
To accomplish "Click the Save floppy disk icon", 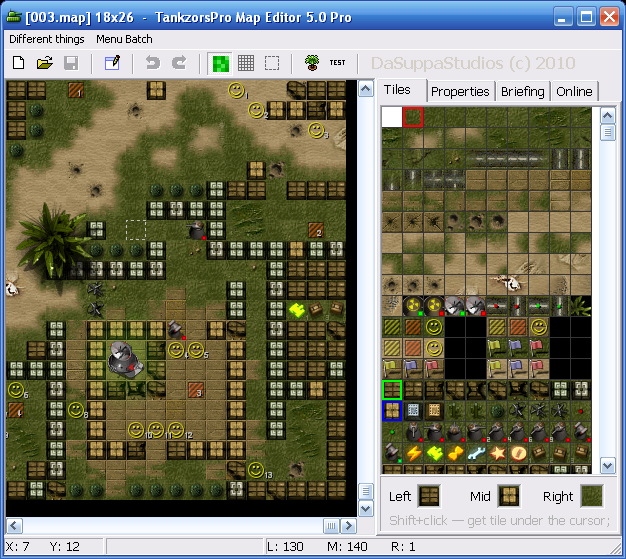I will (71, 63).
